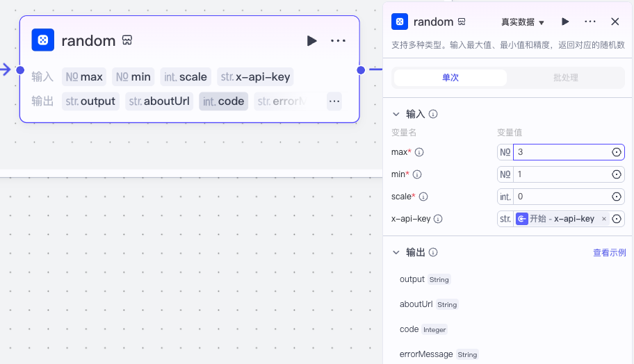Close the random settings panel
Viewport: 634px width, 364px height.
[x=615, y=22]
